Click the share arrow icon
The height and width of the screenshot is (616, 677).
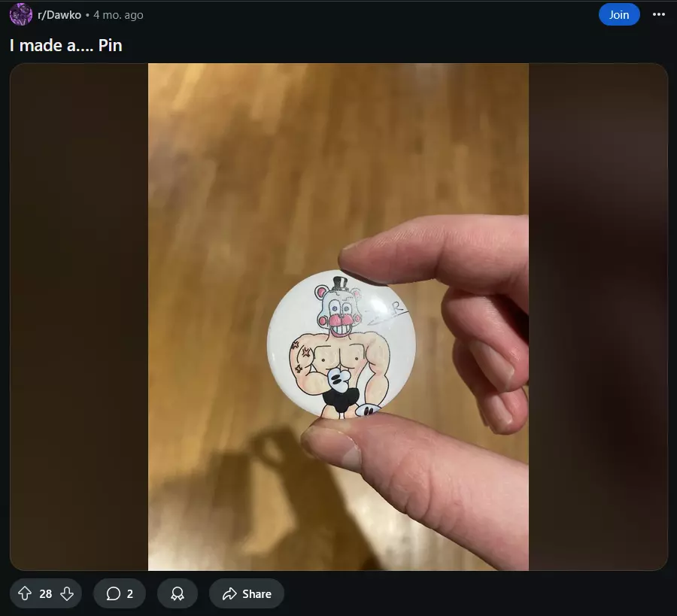tap(229, 594)
